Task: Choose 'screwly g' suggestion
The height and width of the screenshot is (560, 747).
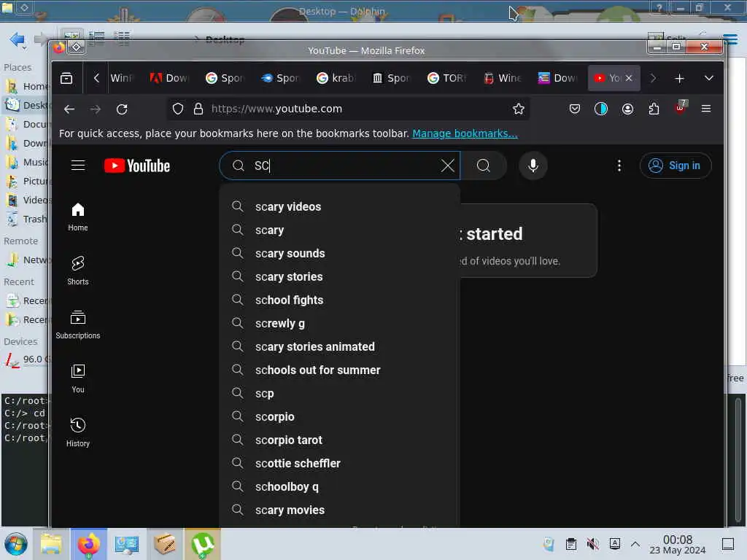Action: coord(340,323)
